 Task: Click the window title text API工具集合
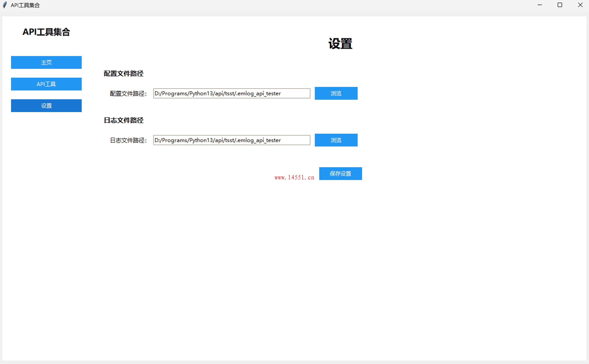pos(25,5)
